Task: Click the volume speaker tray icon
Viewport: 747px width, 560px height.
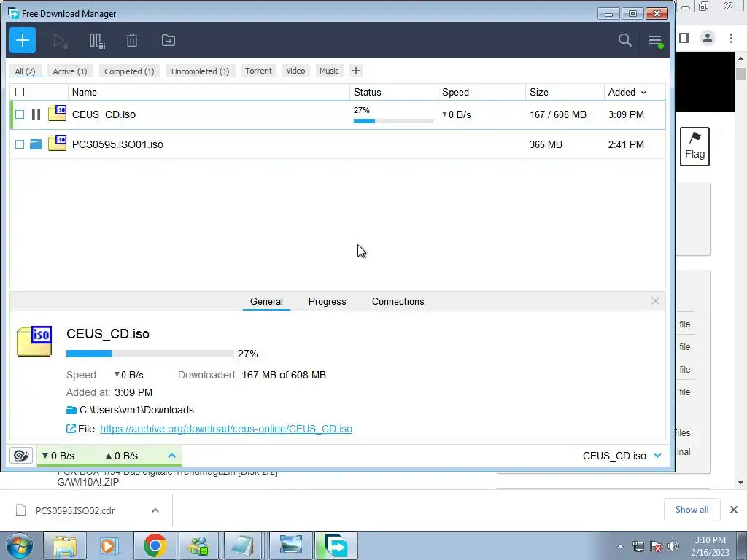Action: pos(673,546)
